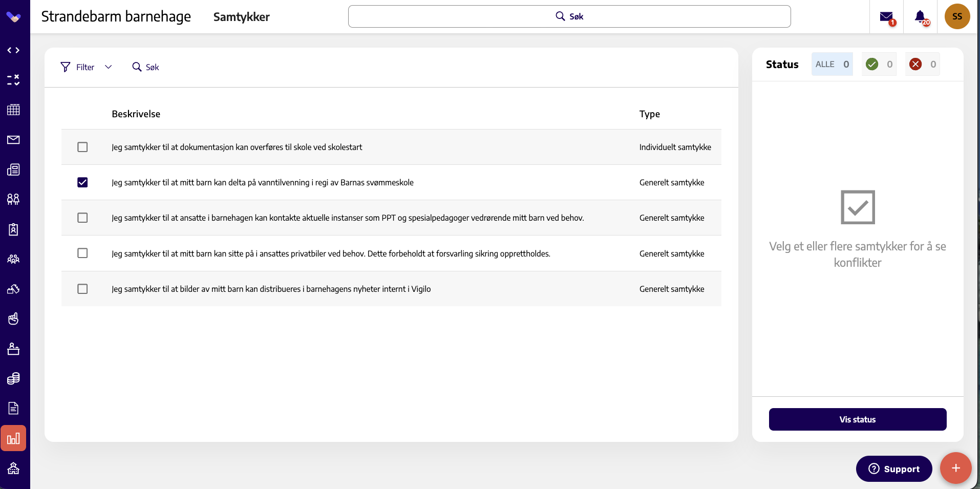
Task: Open the school building icon in sidebar
Action: 13,468
